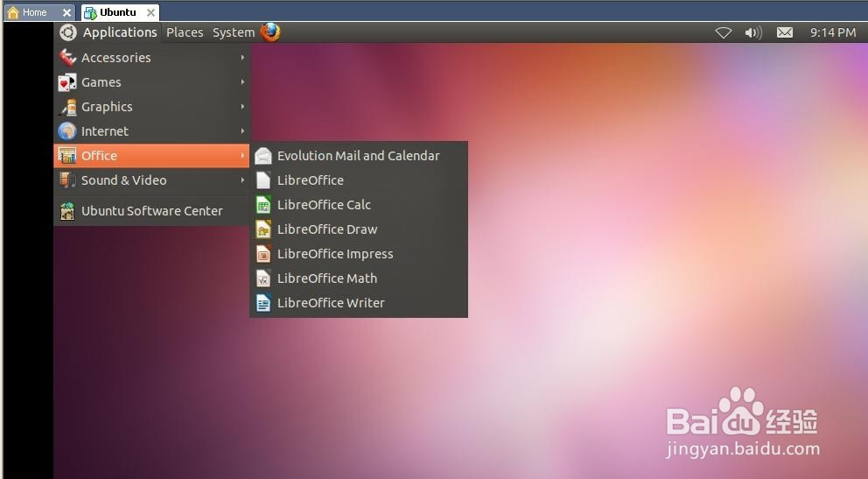Viewport: 868px width, 479px height.
Task: Click the Graphics category icon
Action: pyautogui.click(x=67, y=106)
